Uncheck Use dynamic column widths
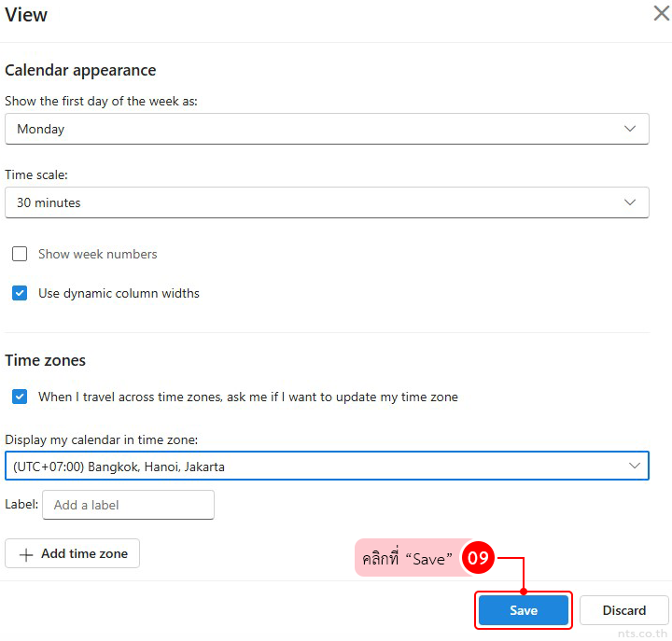This screenshot has width=672, height=641. [20, 293]
